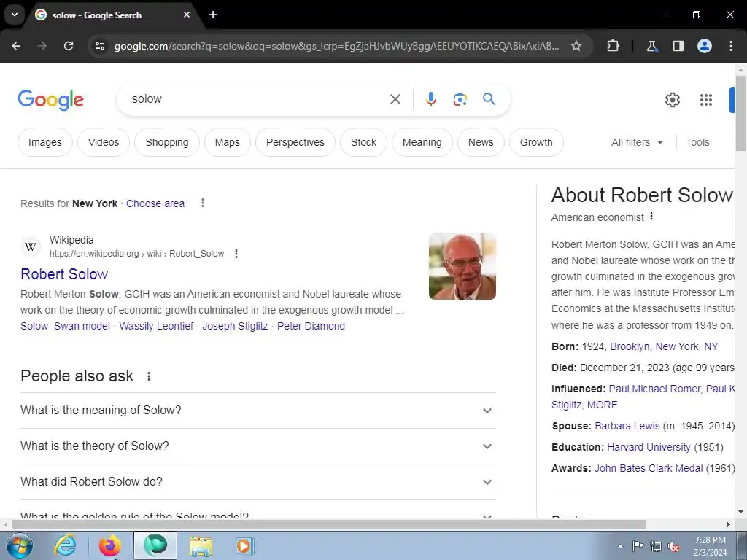The image size is (747, 560).
Task: Open the All filters dropdown
Action: [637, 142]
